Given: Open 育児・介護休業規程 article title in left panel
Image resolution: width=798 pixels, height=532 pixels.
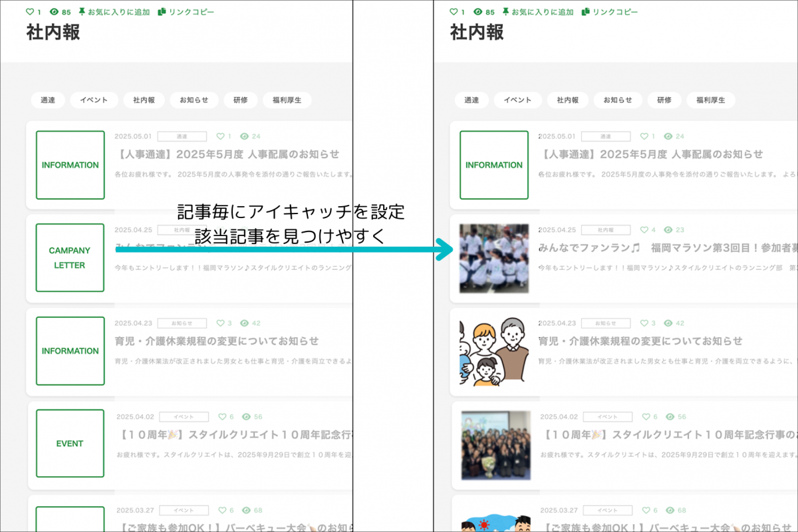Looking at the screenshot, I should [x=217, y=341].
